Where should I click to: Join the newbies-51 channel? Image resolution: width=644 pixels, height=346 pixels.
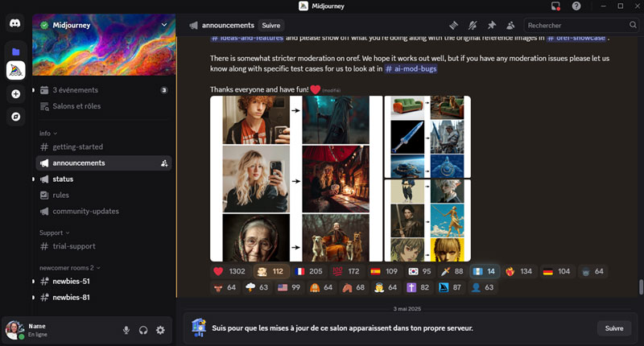(x=104, y=282)
